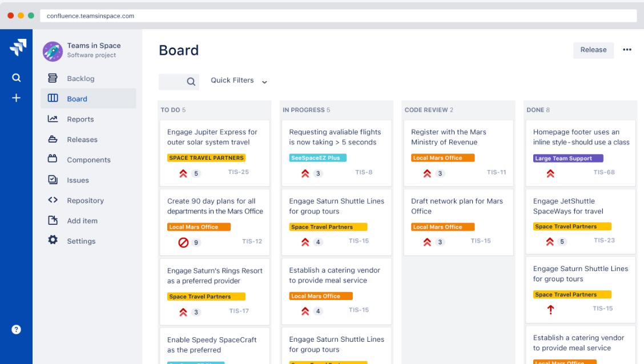Click the priority chevrons on TIS-23 card
The height and width of the screenshot is (364, 644).
click(x=550, y=241)
